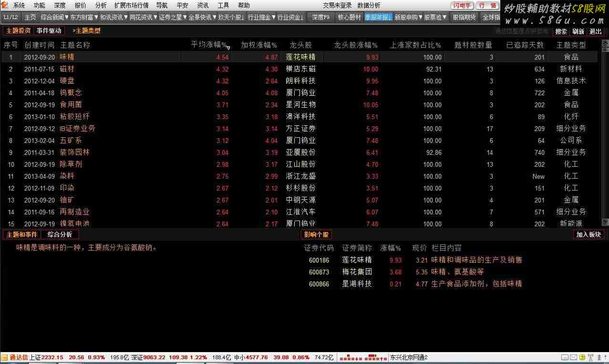
Task: Open the 数据分析 item in title bar
Action: (x=369, y=6)
